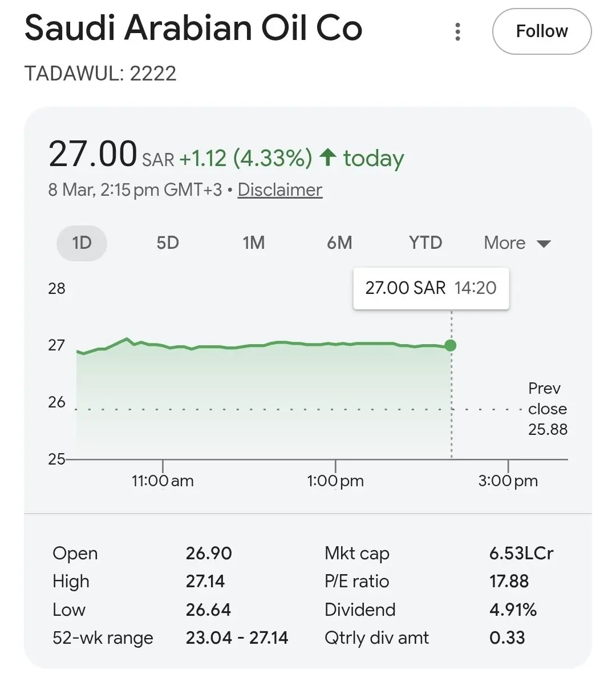
Task: Expand the More time ranges dropdown
Action: (505, 243)
